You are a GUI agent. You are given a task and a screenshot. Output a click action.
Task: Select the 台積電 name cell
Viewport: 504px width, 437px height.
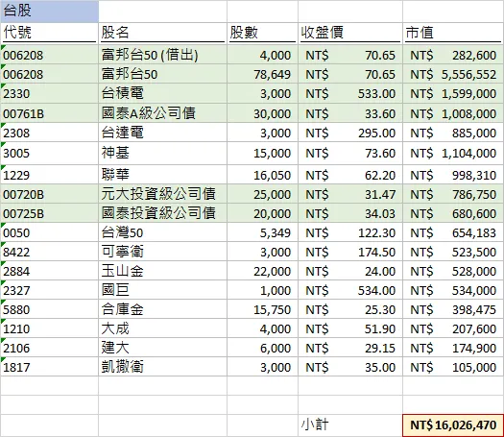[162, 93]
